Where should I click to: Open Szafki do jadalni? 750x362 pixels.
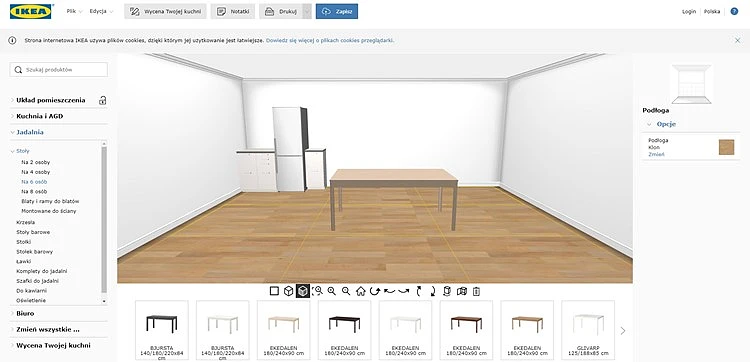(37, 281)
